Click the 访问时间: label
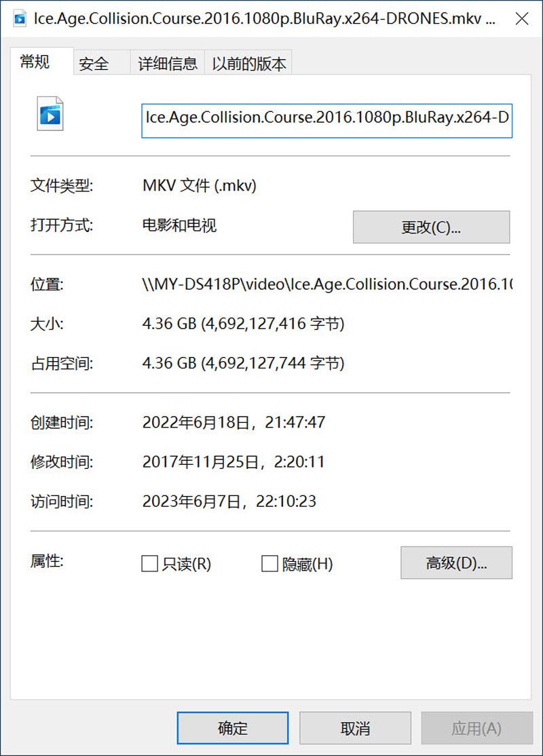 point(62,502)
